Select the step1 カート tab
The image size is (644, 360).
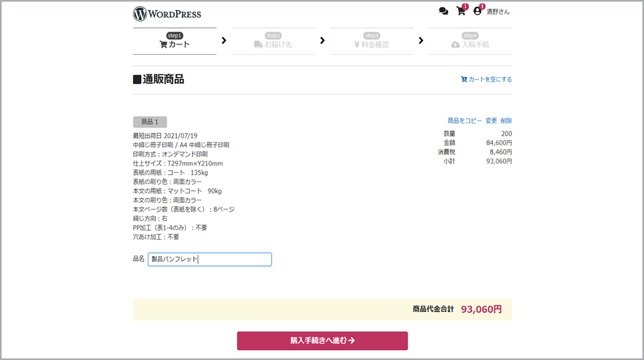click(x=174, y=41)
